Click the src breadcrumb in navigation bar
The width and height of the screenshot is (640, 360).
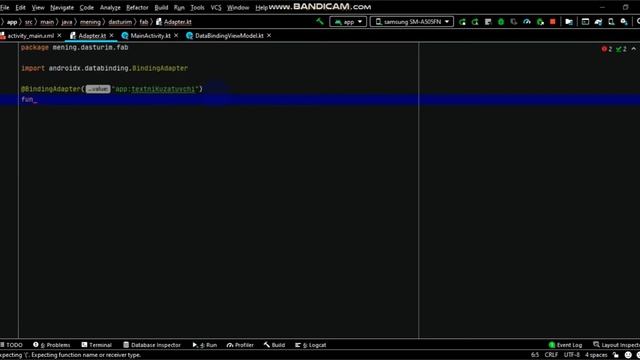[28, 22]
